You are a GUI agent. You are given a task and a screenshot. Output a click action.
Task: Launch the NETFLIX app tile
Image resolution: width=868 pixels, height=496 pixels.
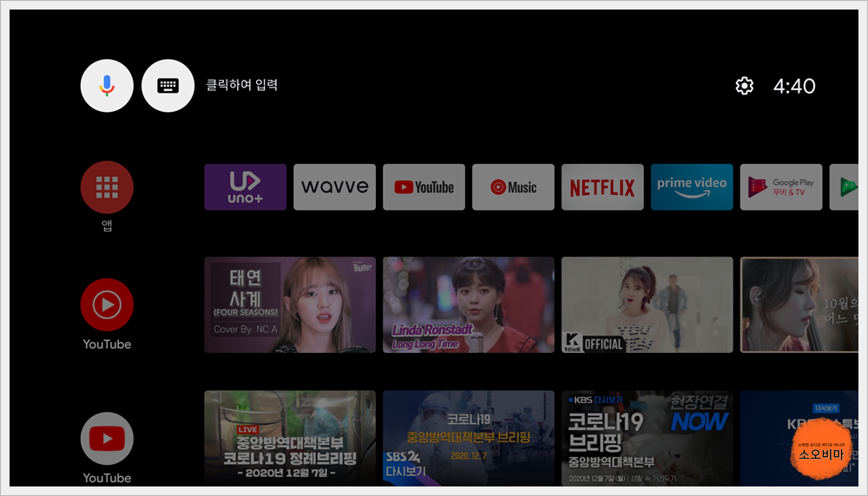click(602, 187)
